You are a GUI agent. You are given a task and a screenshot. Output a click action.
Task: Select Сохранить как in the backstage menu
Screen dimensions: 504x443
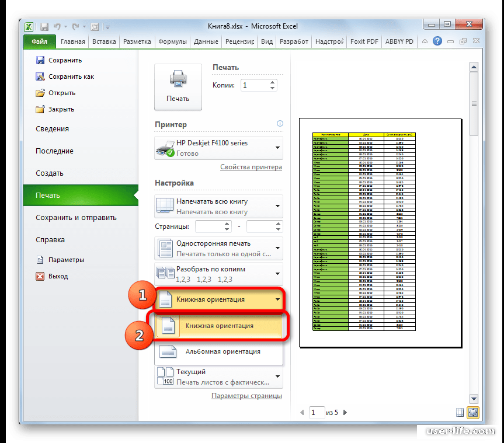[65, 76]
